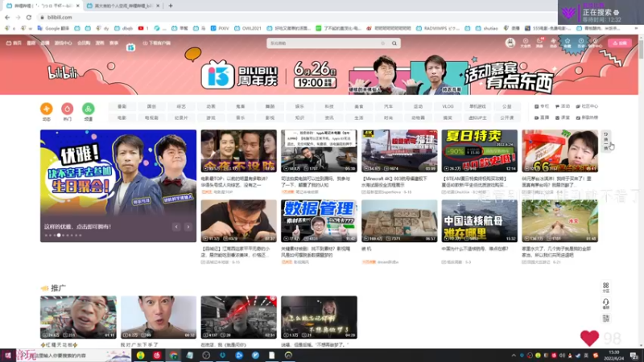The image size is (644, 362).
Task: Open the 夏日特卖 video thumbnail
Action: 479,151
